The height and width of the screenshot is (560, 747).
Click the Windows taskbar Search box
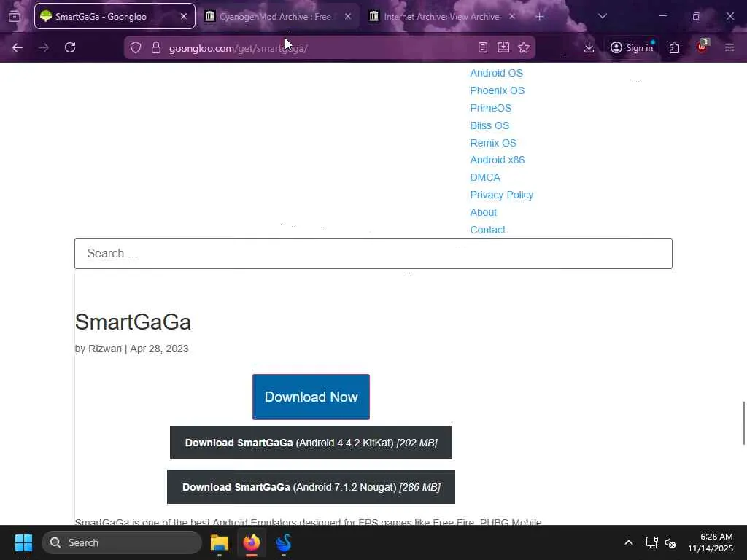[122, 542]
